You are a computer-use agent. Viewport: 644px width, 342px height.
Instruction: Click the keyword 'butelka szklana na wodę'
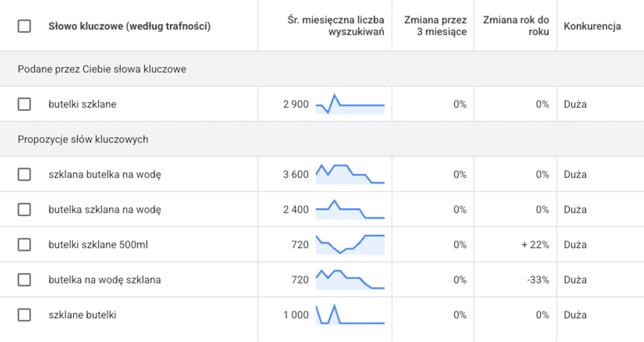(105, 210)
